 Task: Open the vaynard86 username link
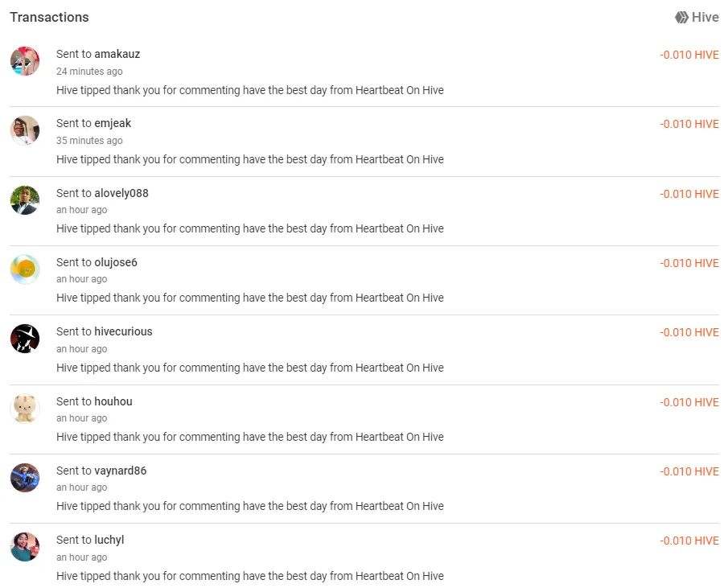tap(121, 471)
